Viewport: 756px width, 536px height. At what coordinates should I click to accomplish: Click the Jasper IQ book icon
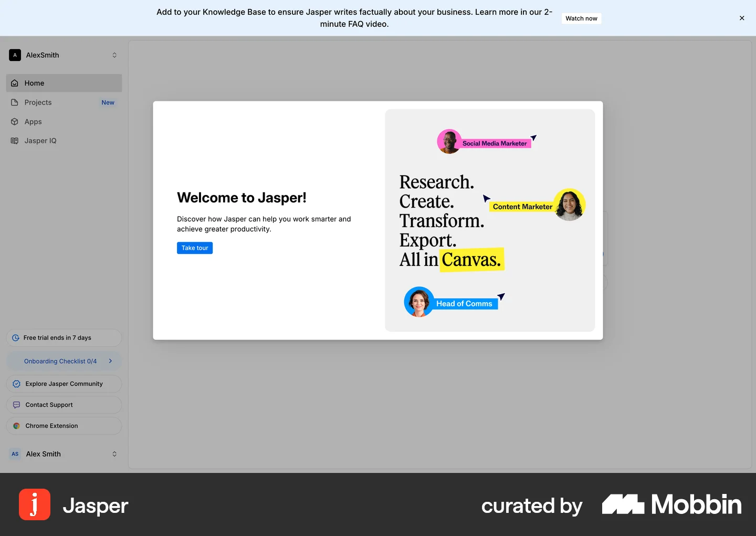(15, 141)
